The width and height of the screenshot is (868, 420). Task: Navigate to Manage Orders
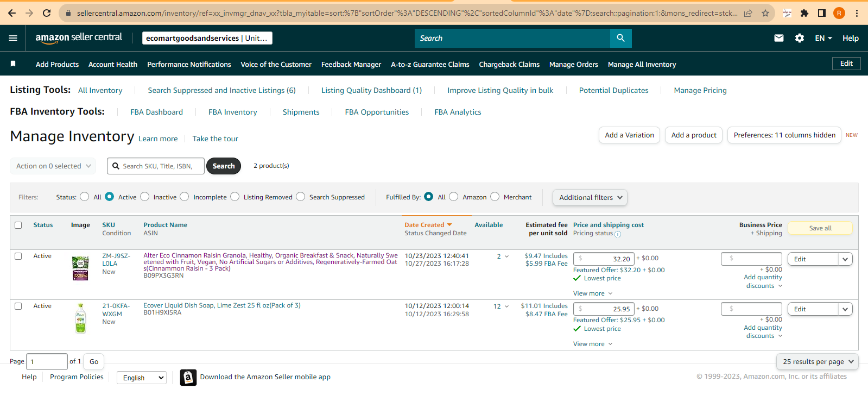(x=574, y=64)
